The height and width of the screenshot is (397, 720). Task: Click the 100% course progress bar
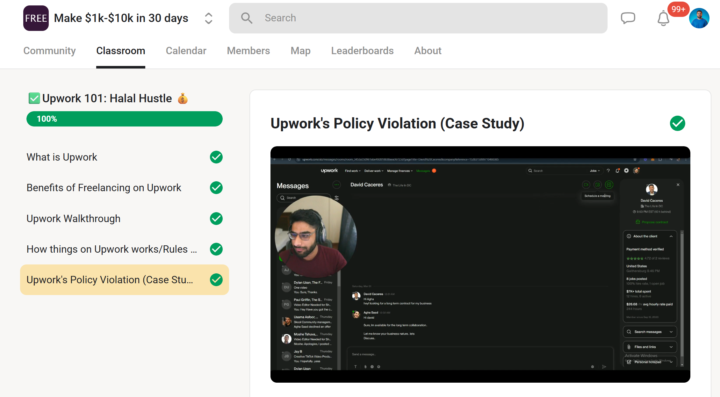click(x=124, y=119)
